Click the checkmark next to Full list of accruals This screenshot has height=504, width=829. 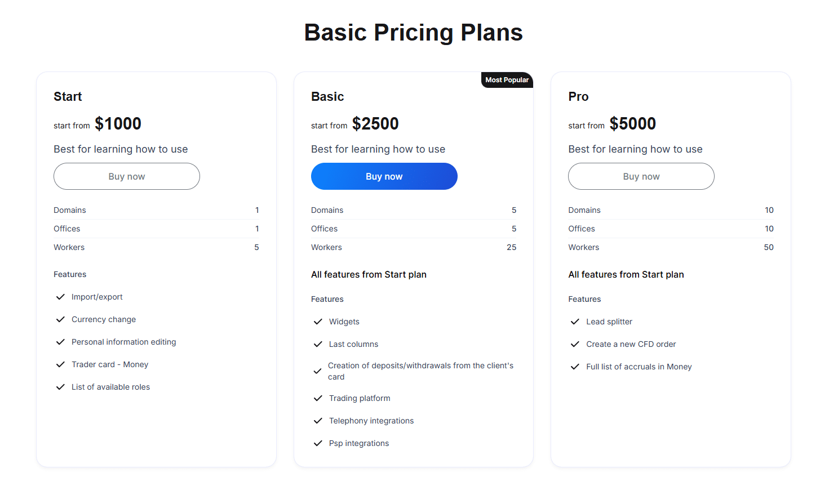coord(575,367)
